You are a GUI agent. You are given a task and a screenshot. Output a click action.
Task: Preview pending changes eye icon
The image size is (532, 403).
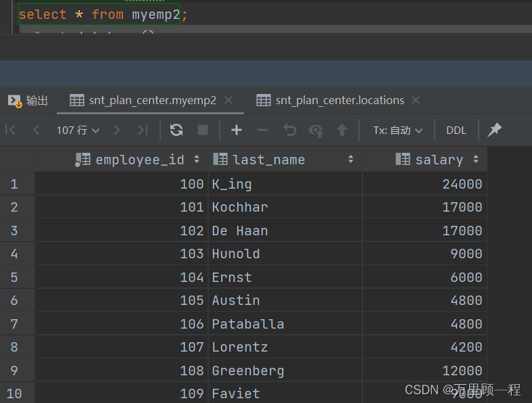(x=316, y=131)
